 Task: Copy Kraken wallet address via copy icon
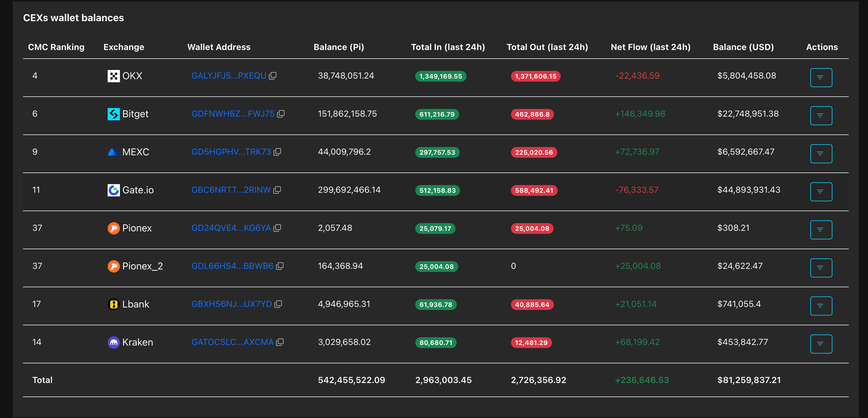(x=280, y=343)
